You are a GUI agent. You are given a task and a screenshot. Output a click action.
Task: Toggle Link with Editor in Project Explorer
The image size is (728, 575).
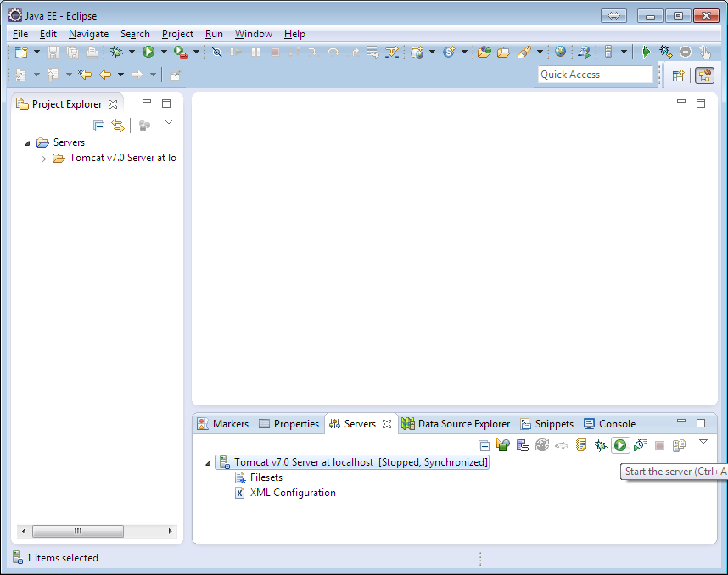(118, 126)
